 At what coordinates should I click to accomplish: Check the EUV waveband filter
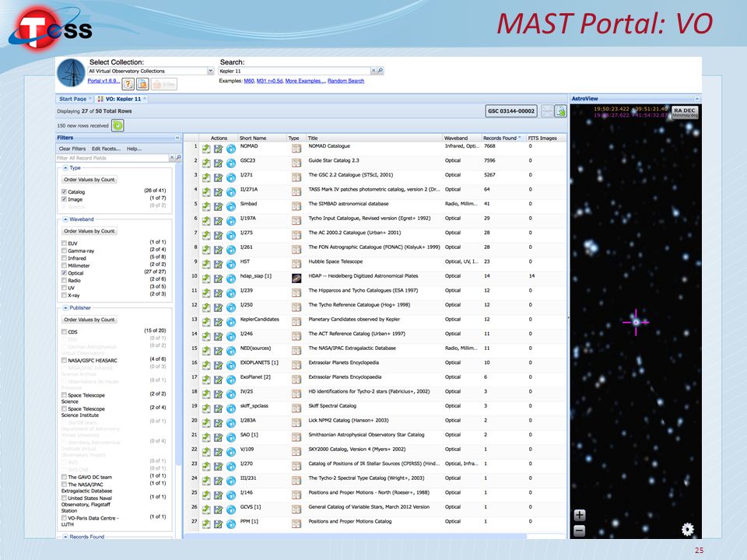pos(64,243)
